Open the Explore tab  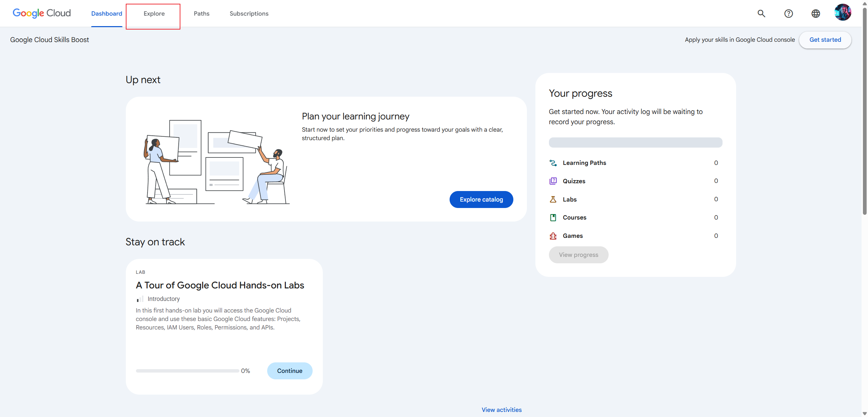pyautogui.click(x=154, y=14)
